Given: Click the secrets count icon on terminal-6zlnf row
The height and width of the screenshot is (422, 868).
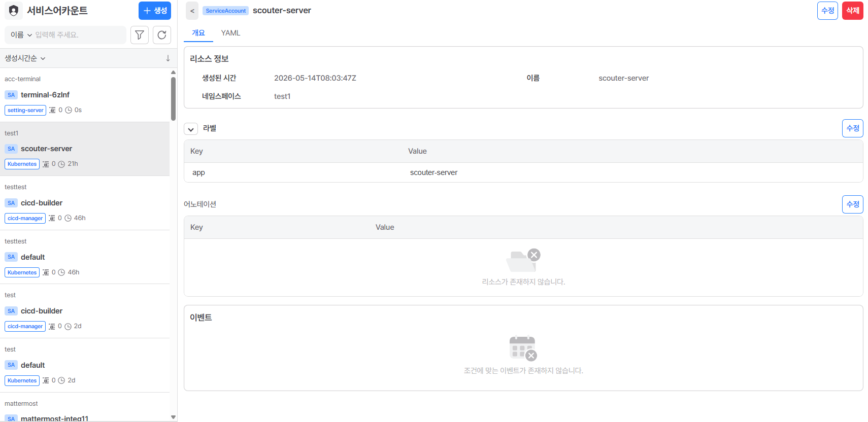Looking at the screenshot, I should click(52, 110).
